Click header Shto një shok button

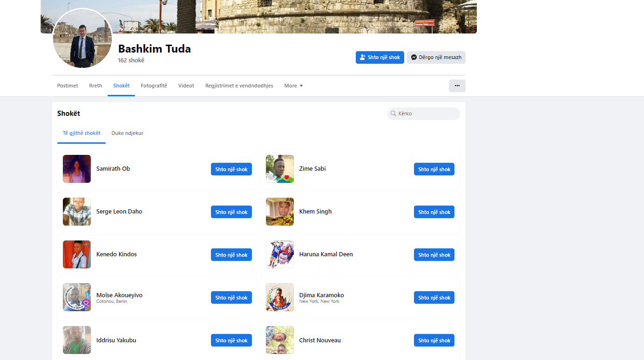point(380,57)
